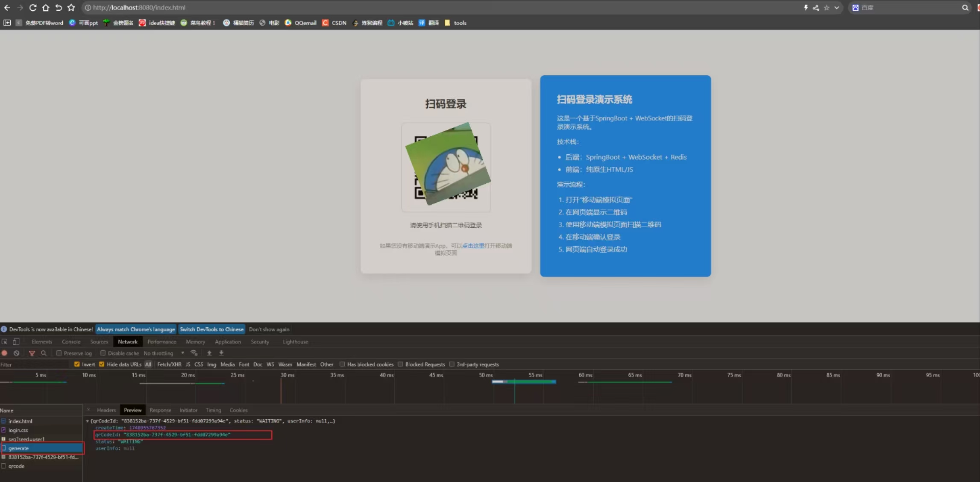980x482 pixels.
Task: Click the URL address field
Action: [x=444, y=8]
